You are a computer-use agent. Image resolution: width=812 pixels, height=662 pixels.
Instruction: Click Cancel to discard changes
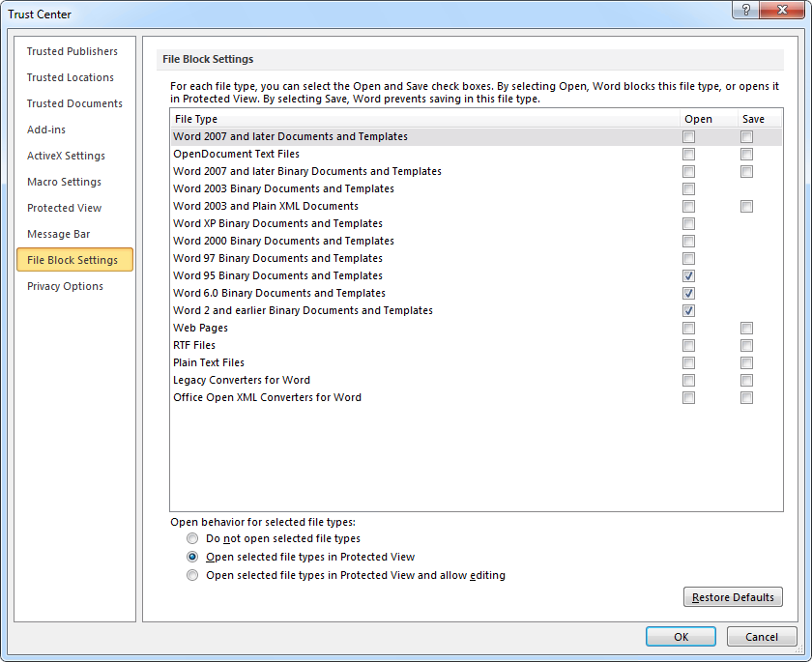[762, 637]
